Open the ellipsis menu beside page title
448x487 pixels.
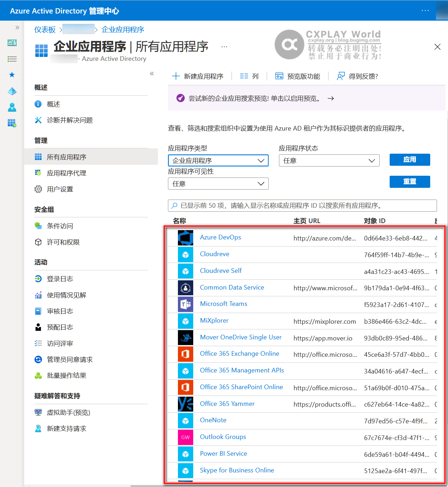tap(224, 47)
